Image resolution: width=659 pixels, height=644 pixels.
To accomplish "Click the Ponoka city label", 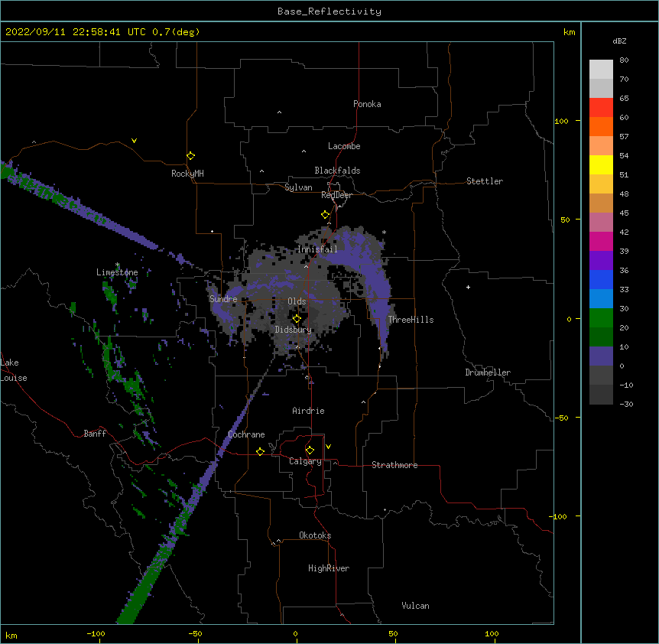I will 367,104.
